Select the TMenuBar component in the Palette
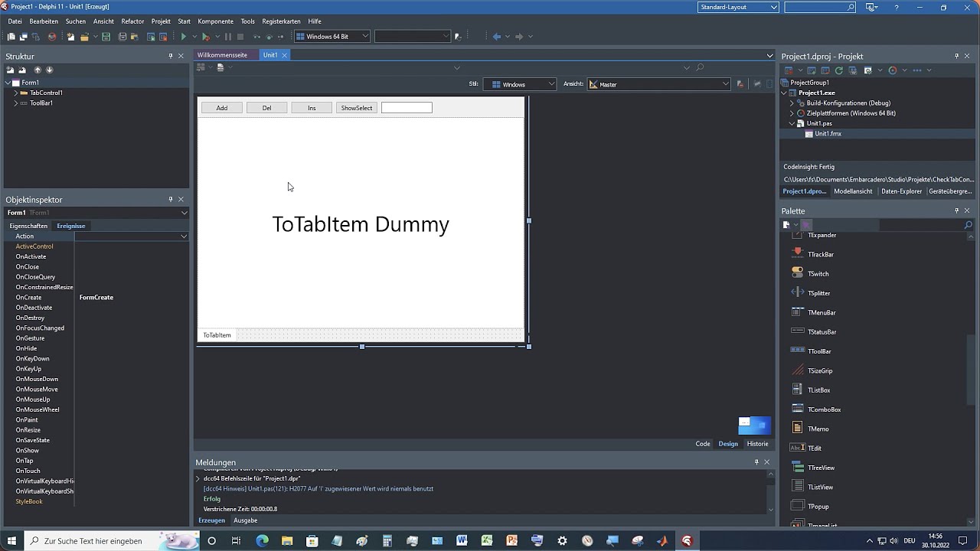This screenshot has height=551, width=980. tap(822, 312)
